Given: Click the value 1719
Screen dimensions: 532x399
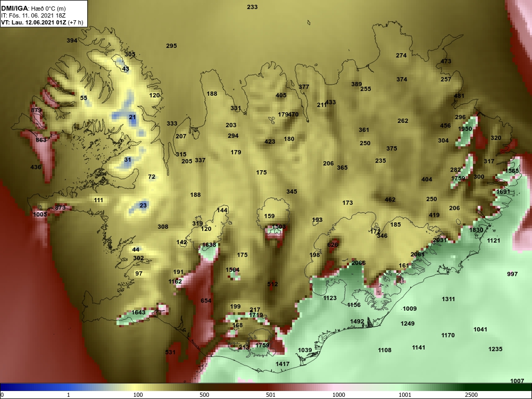Looking at the screenshot, I should click(x=256, y=315).
